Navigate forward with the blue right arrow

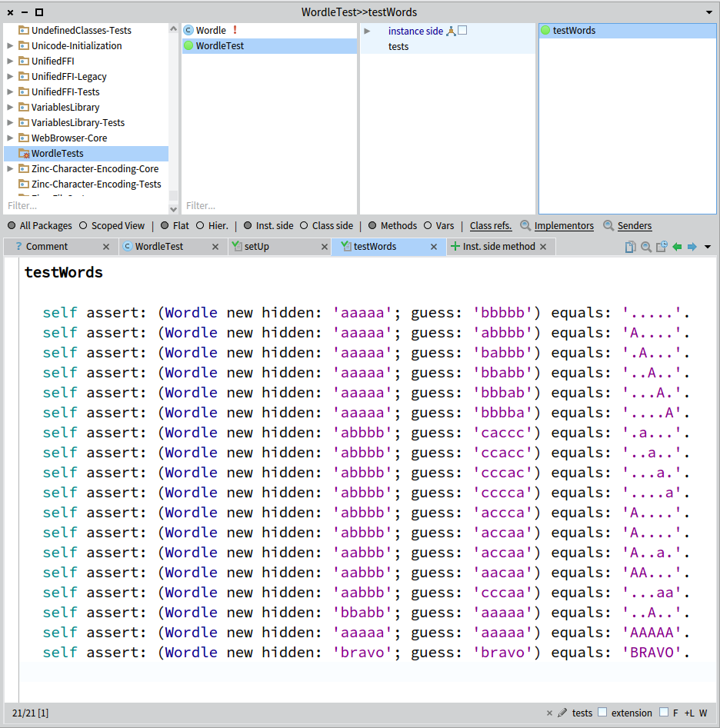pyautogui.click(x=692, y=247)
